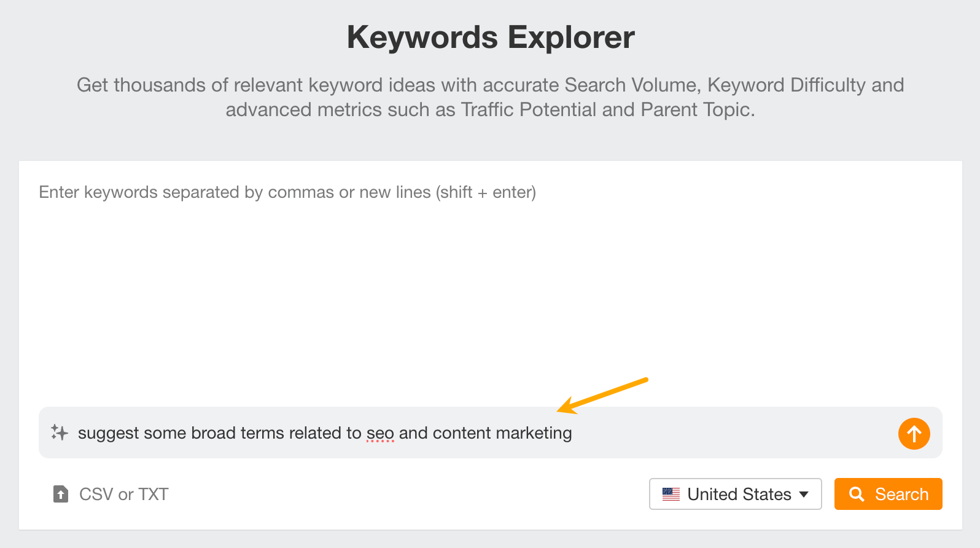Click the Keywords Explorer page title
Viewport: 980px width, 548px height.
coord(490,37)
